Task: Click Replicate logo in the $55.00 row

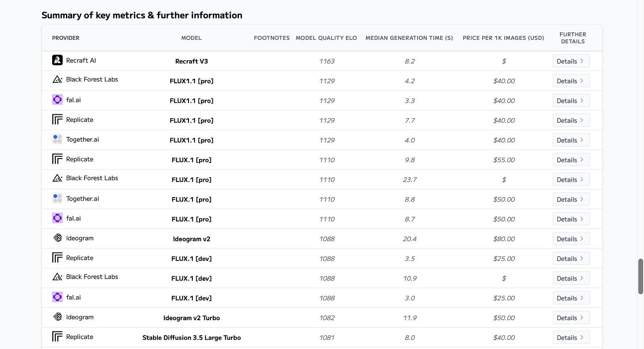Action: tap(57, 159)
